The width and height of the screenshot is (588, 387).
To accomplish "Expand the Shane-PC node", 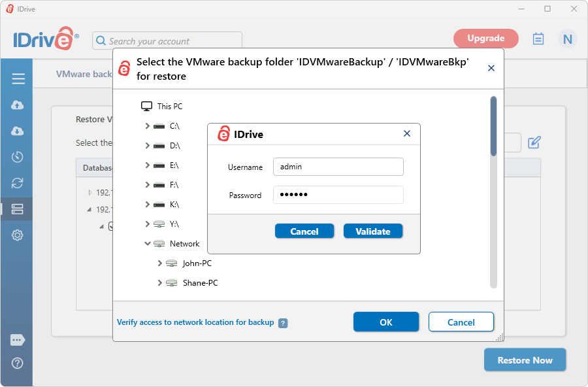I will (x=160, y=282).
